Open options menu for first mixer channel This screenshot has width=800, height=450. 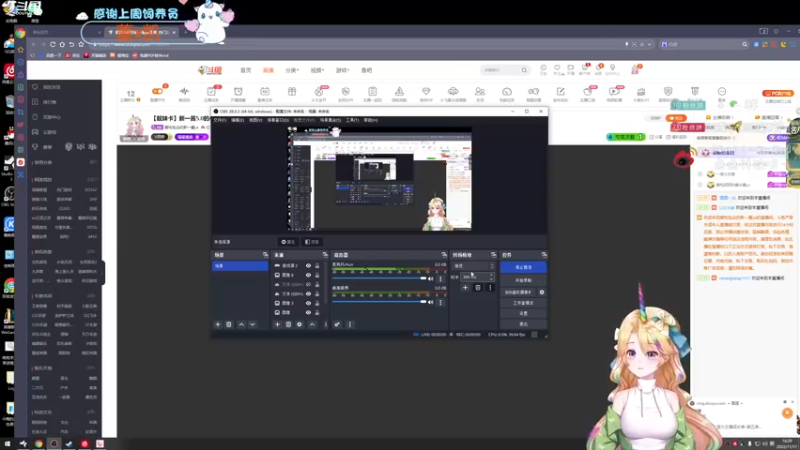(441, 279)
